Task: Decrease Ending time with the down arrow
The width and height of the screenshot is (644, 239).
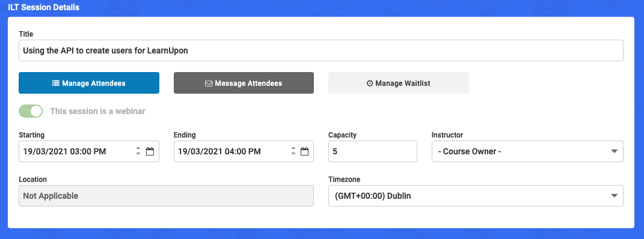Action: pos(293,154)
